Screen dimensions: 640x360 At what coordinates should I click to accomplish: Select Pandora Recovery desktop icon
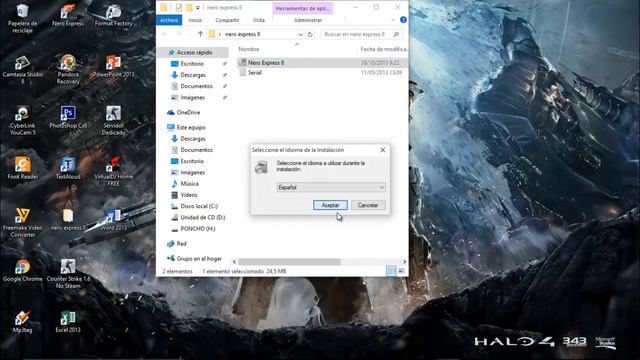coord(68,70)
